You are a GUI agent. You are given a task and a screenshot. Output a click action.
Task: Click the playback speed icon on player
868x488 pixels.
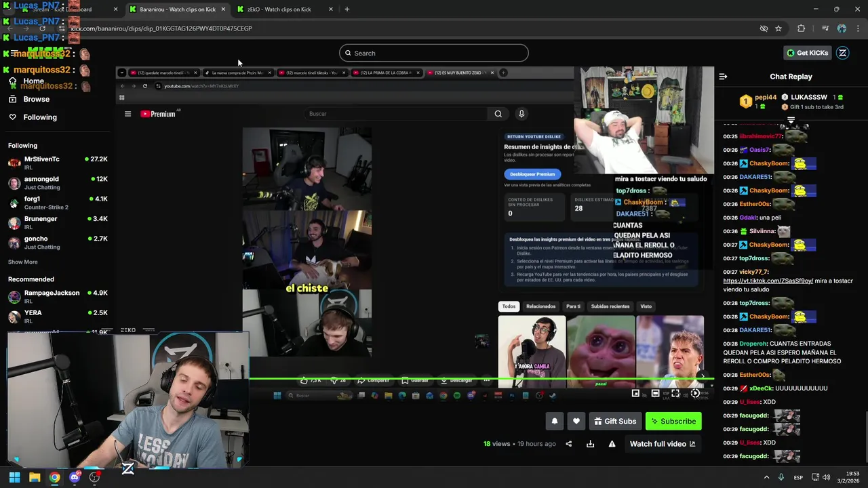pyautogui.click(x=695, y=393)
